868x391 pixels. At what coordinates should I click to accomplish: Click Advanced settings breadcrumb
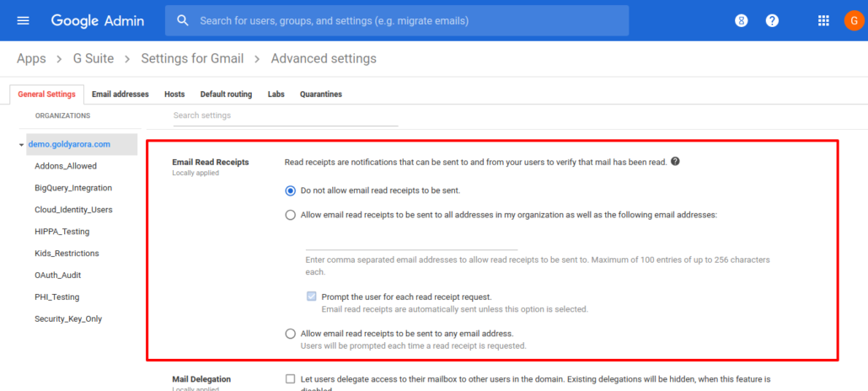click(x=324, y=59)
